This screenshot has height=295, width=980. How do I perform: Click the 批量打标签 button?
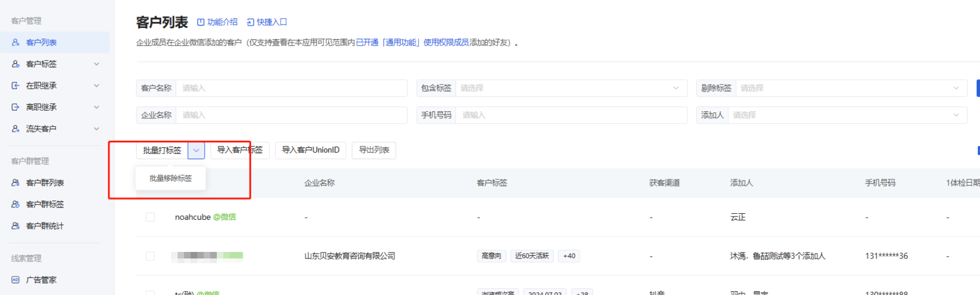162,150
